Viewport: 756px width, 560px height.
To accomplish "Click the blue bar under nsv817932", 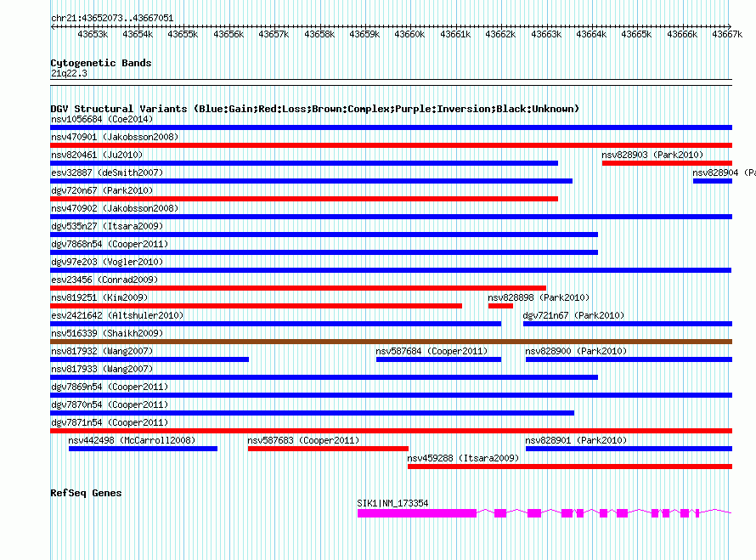I will (x=150, y=359).
